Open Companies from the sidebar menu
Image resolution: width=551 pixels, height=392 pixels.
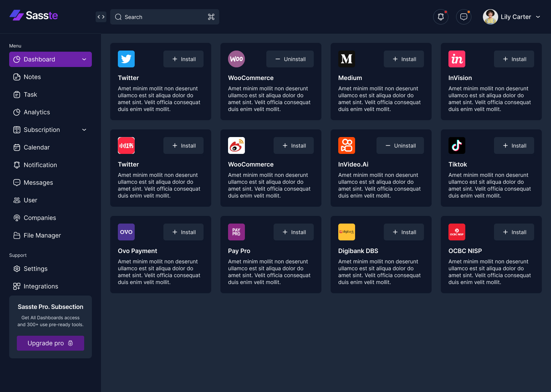click(x=51, y=218)
